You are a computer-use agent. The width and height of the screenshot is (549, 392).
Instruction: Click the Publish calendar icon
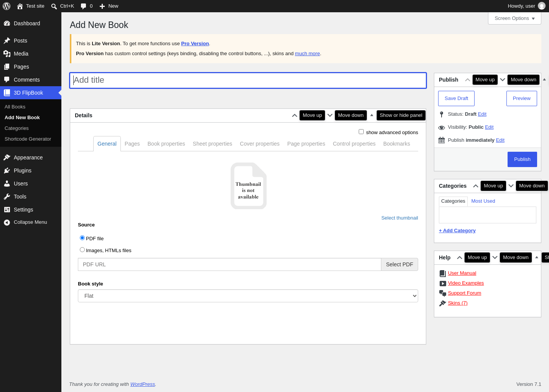(442, 140)
